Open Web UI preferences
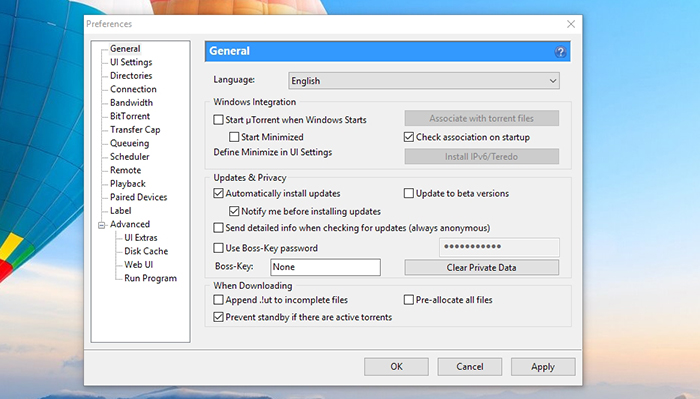 point(138,264)
